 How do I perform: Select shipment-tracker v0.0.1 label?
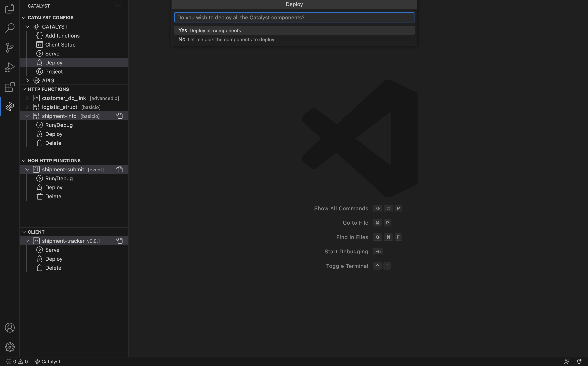point(71,241)
